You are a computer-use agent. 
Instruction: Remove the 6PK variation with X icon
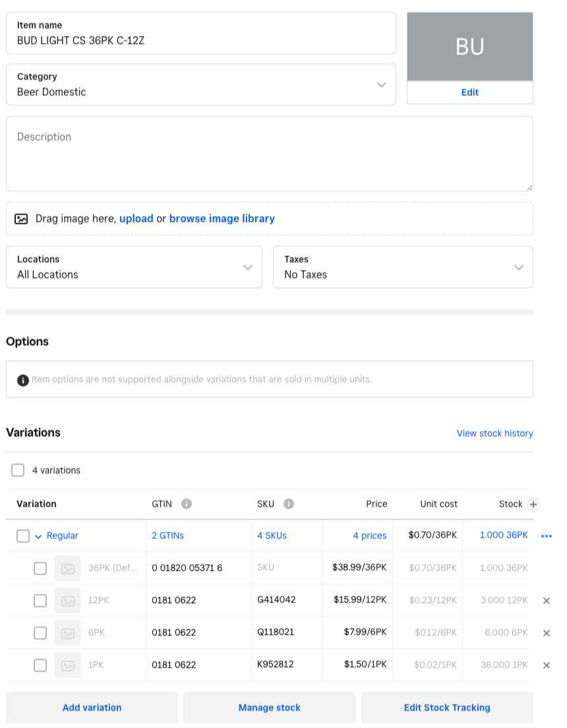547,633
